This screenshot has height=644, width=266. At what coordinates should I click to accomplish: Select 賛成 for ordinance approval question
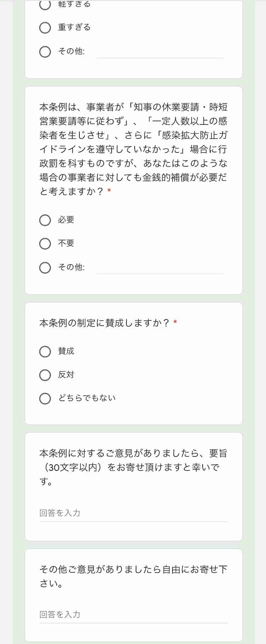tap(45, 351)
